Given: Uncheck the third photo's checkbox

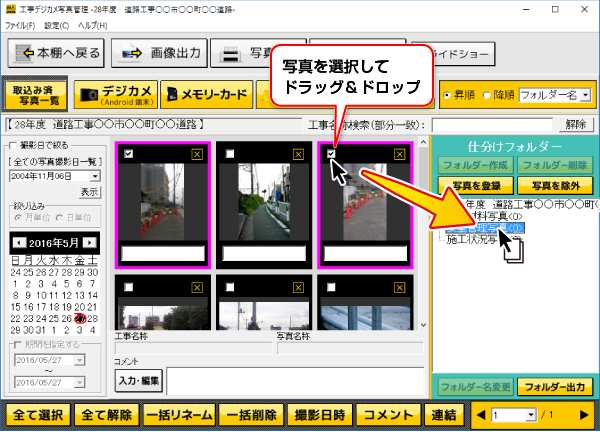Looking at the screenshot, I should (x=331, y=154).
